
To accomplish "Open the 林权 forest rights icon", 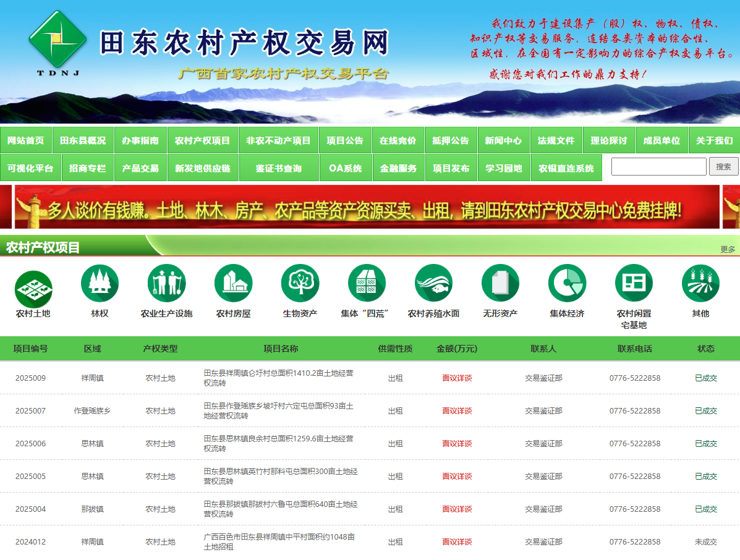I will tap(100, 283).
